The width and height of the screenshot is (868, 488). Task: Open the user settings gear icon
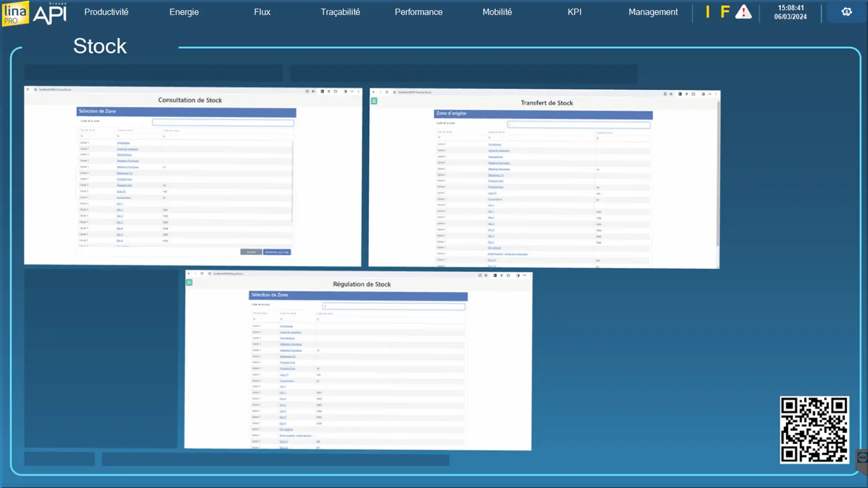click(x=847, y=12)
